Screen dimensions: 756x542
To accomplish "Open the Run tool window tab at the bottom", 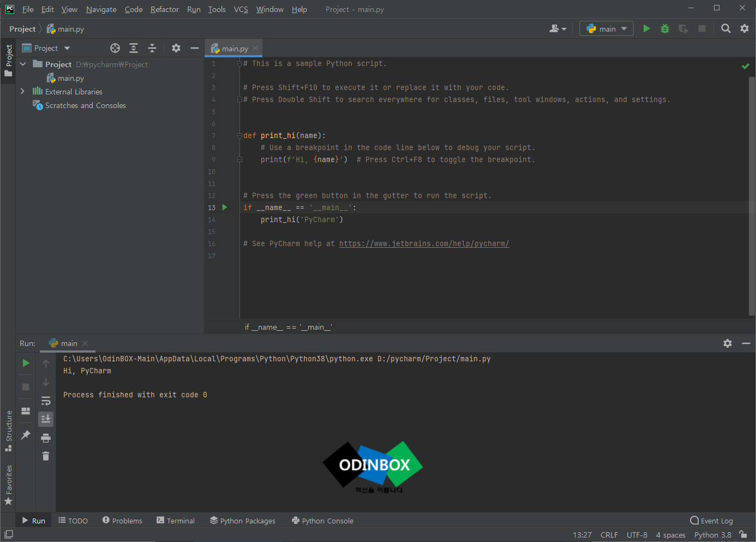I will (x=34, y=521).
